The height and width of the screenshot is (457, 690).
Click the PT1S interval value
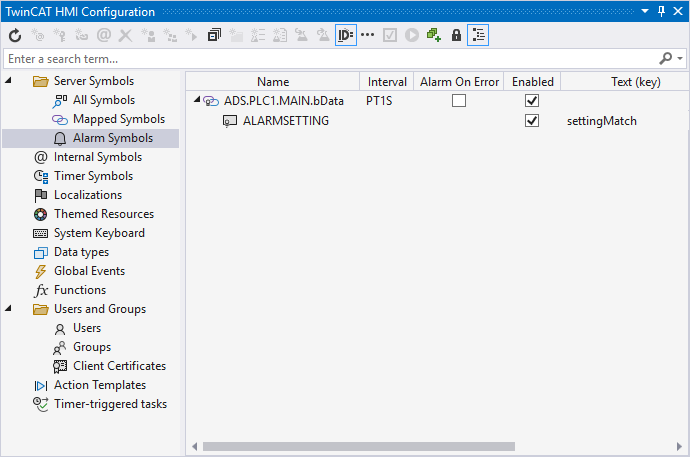379,101
